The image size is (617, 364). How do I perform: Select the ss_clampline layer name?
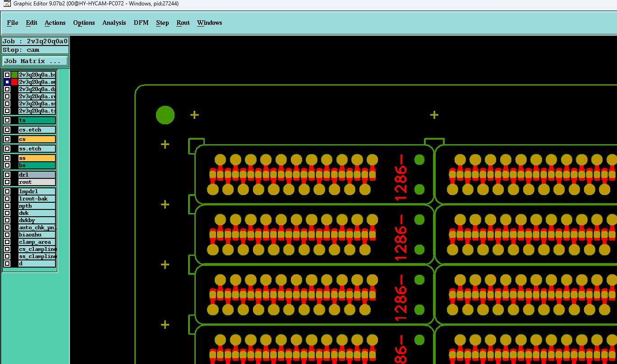tap(37, 256)
